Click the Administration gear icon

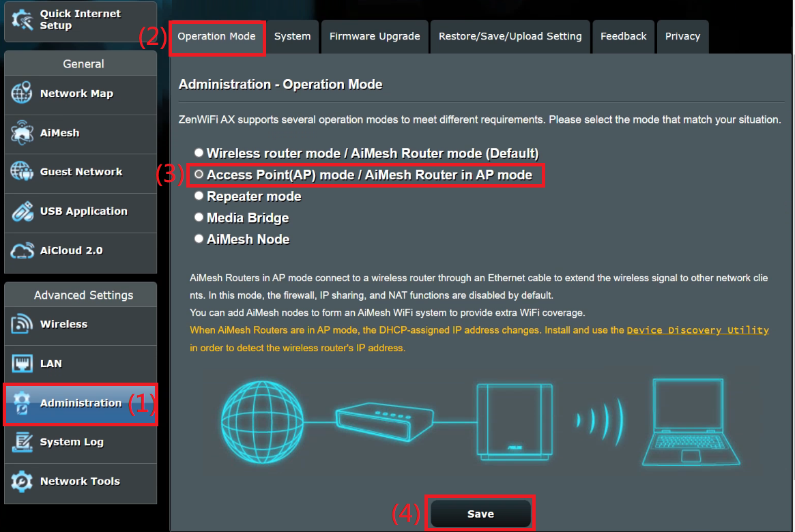22,403
